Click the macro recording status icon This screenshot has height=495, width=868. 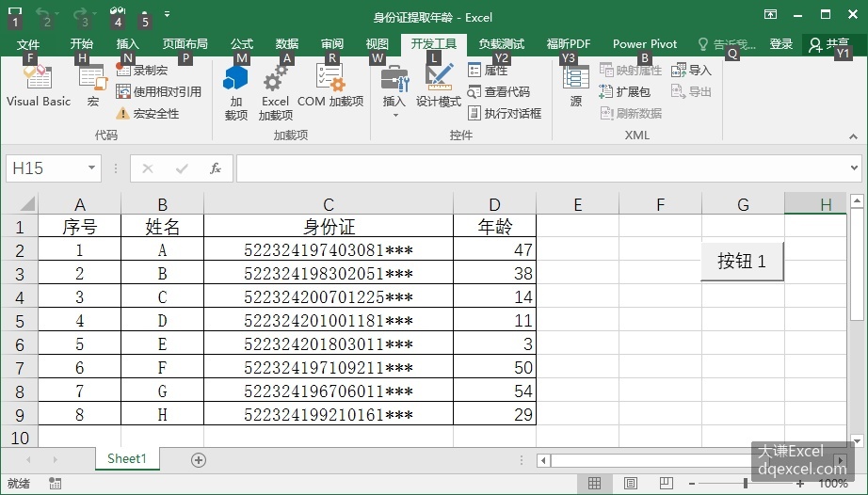pyautogui.click(x=55, y=484)
